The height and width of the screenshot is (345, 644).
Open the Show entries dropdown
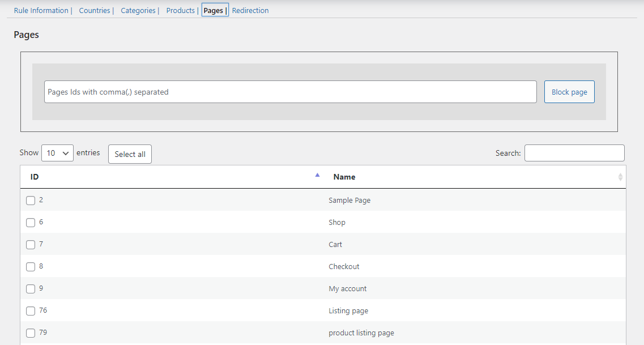[x=57, y=153]
